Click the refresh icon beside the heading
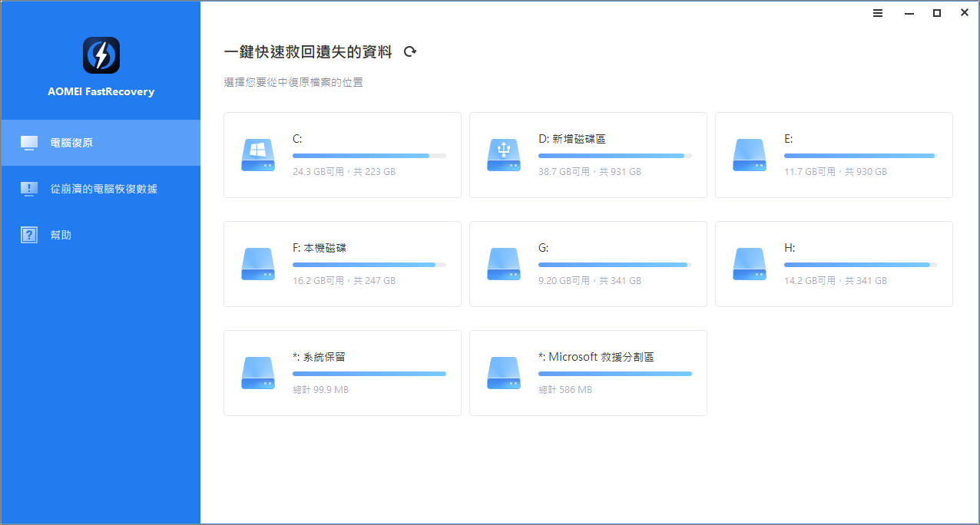Viewport: 980px width, 525px height. (410, 51)
